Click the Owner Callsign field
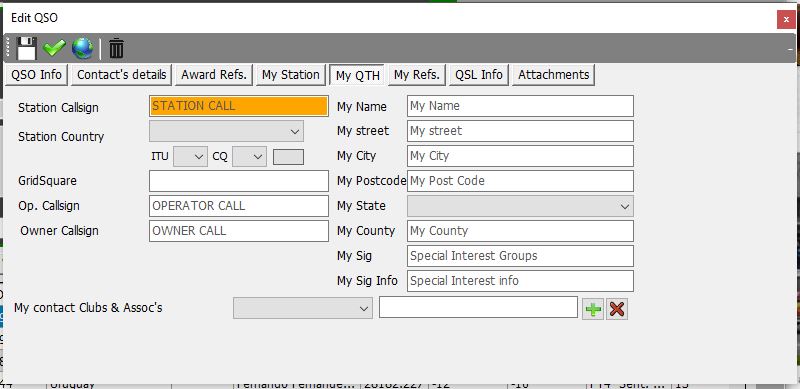This screenshot has height=389, width=800. click(239, 231)
